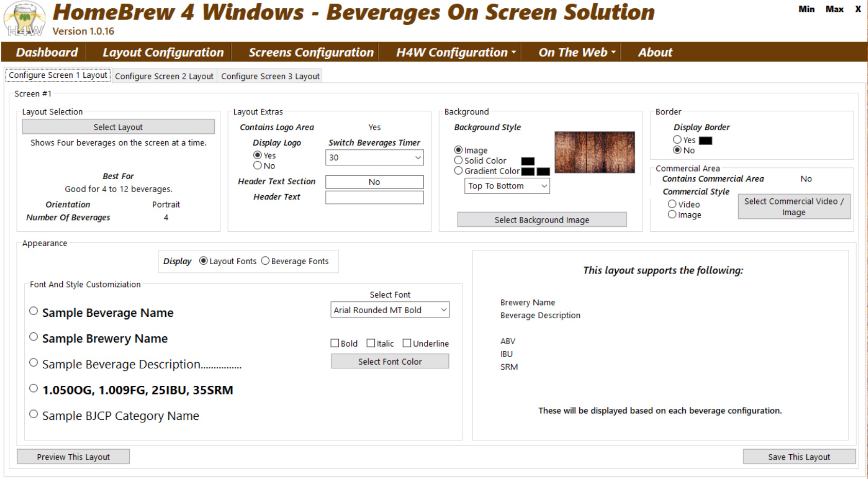Click 'ABV' in supported list
This screenshot has height=479, width=868.
coord(508,341)
